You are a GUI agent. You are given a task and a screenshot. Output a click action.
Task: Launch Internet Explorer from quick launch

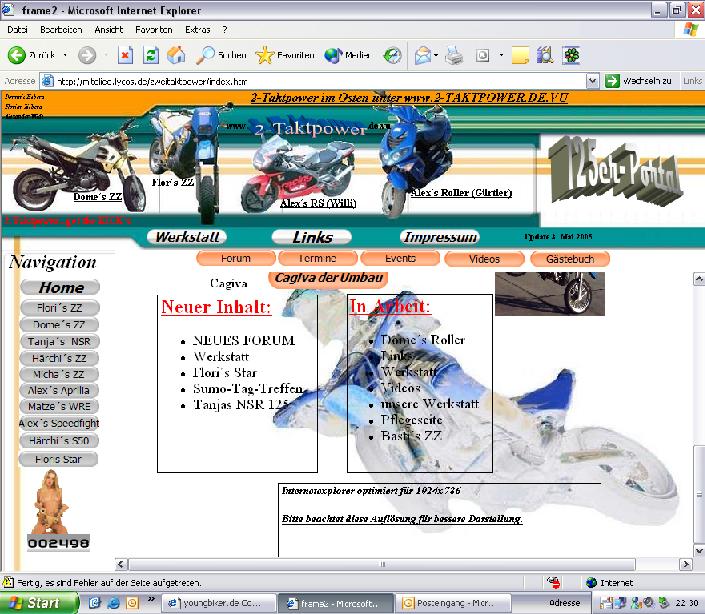113,603
